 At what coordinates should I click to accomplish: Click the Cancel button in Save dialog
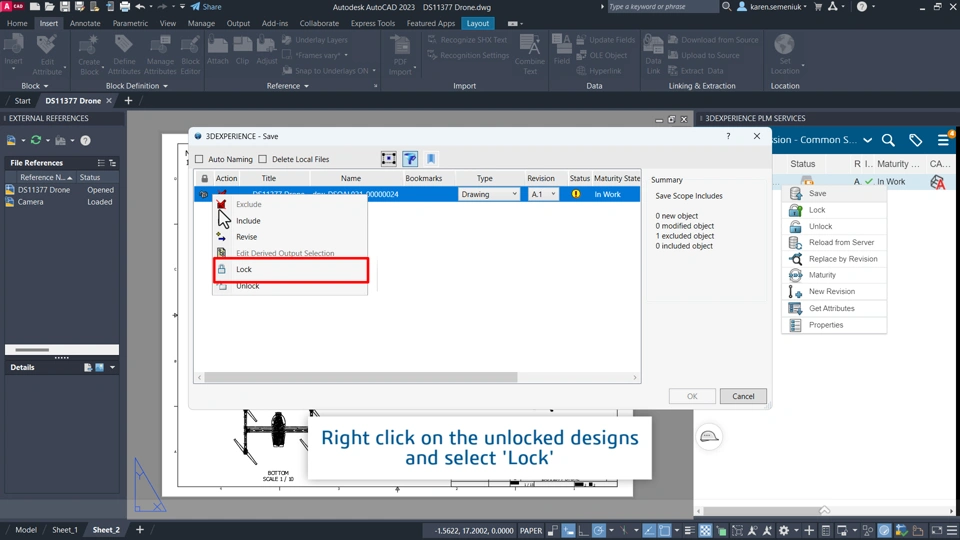(743, 396)
